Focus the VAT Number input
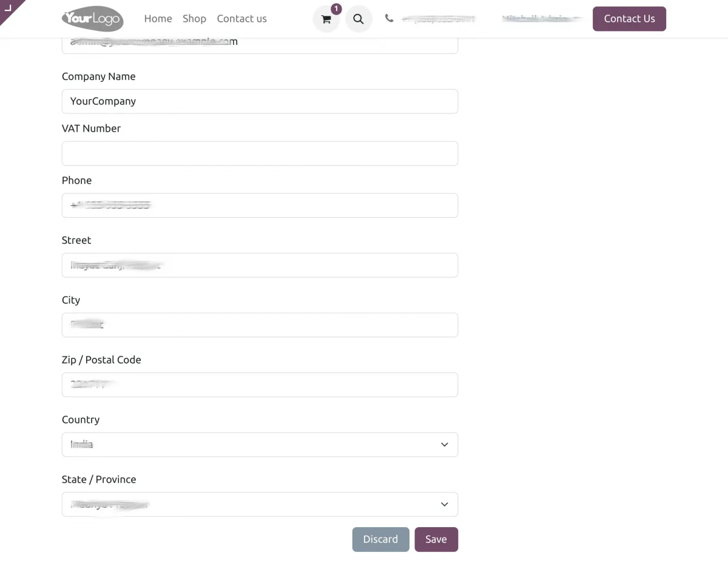The width and height of the screenshot is (728, 572). [260, 153]
